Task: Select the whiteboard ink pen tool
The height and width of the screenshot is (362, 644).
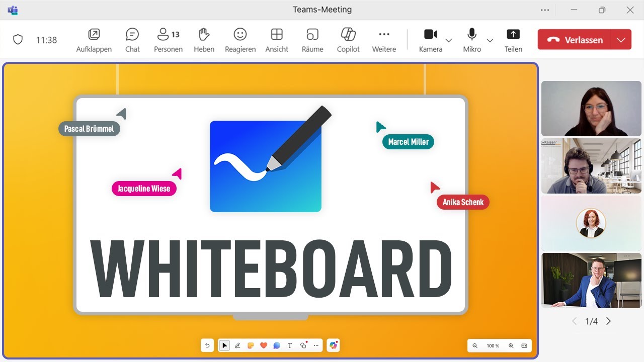Action: tap(237, 345)
